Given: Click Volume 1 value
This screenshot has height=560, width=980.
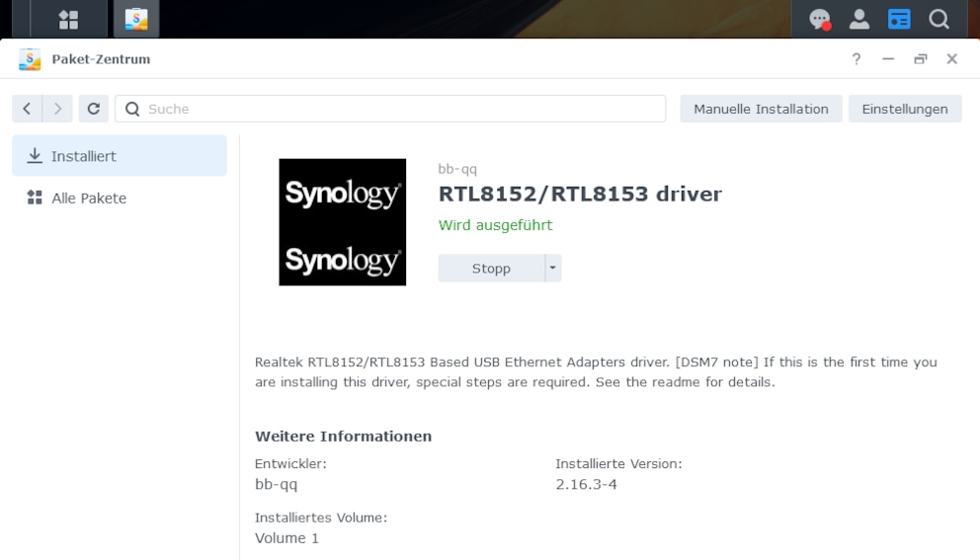Looking at the screenshot, I should click(x=286, y=538).
